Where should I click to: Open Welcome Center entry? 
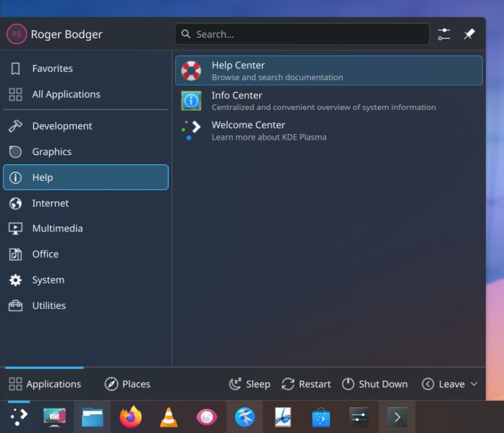(x=328, y=131)
